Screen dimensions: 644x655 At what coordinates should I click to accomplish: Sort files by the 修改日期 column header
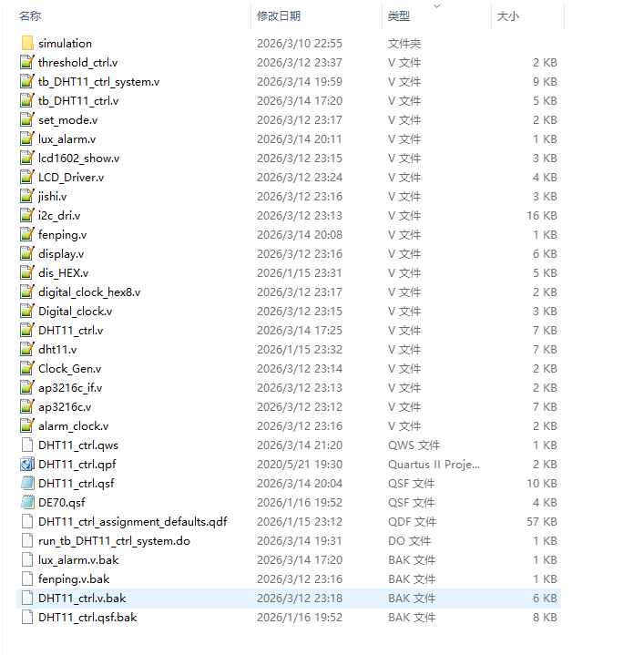[279, 15]
